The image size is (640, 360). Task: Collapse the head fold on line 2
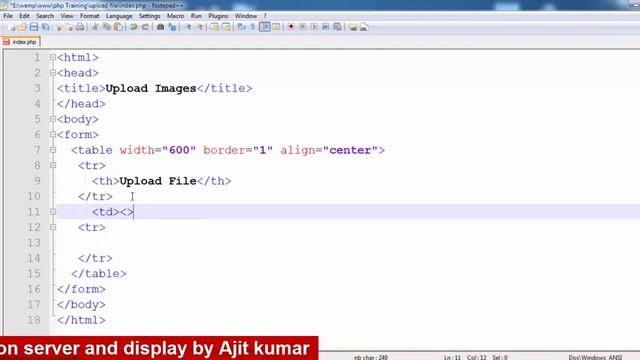53,73
